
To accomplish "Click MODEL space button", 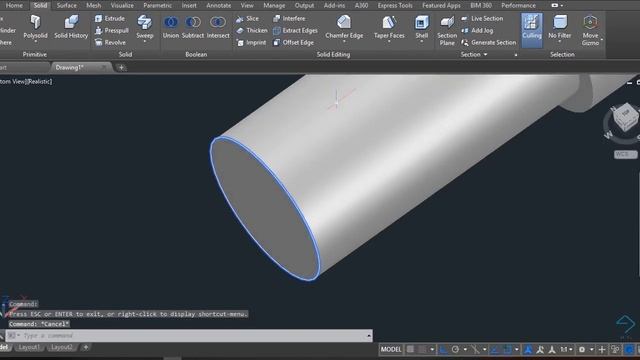I will [x=391, y=349].
